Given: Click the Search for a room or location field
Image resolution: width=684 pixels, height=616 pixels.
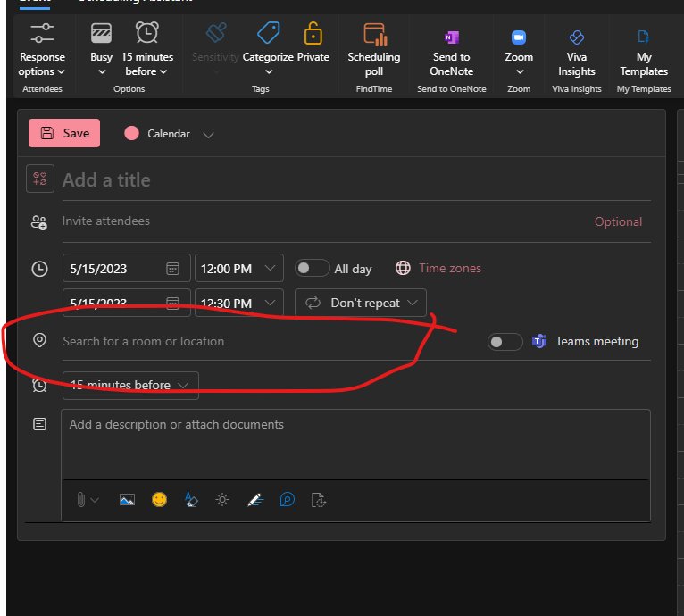Looking at the screenshot, I should [271, 341].
